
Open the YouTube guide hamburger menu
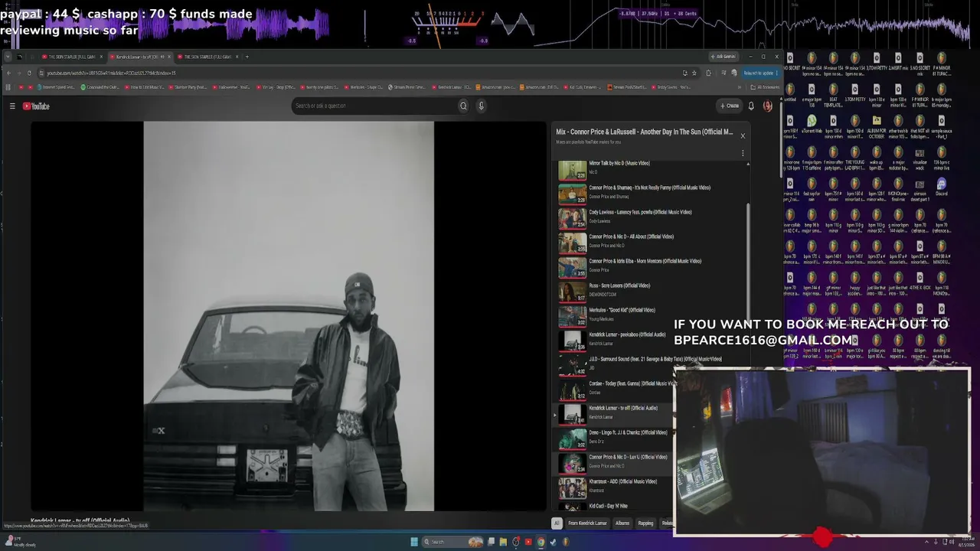pyautogui.click(x=12, y=106)
